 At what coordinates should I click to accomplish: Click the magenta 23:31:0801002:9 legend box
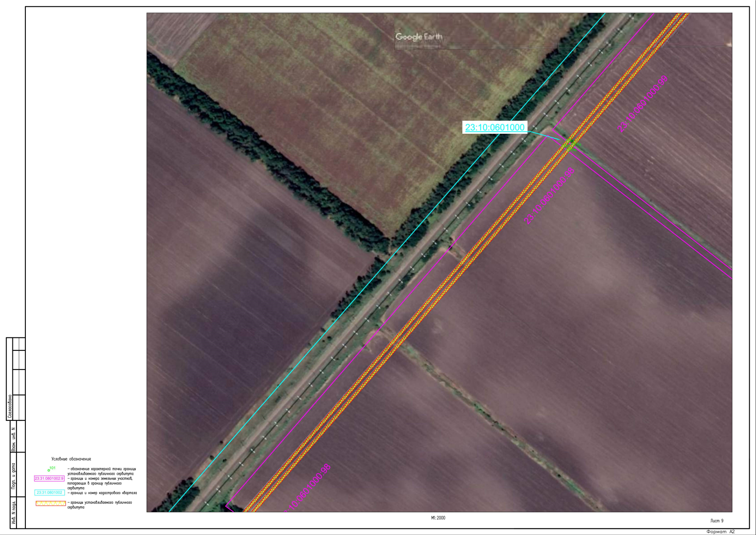(49, 478)
